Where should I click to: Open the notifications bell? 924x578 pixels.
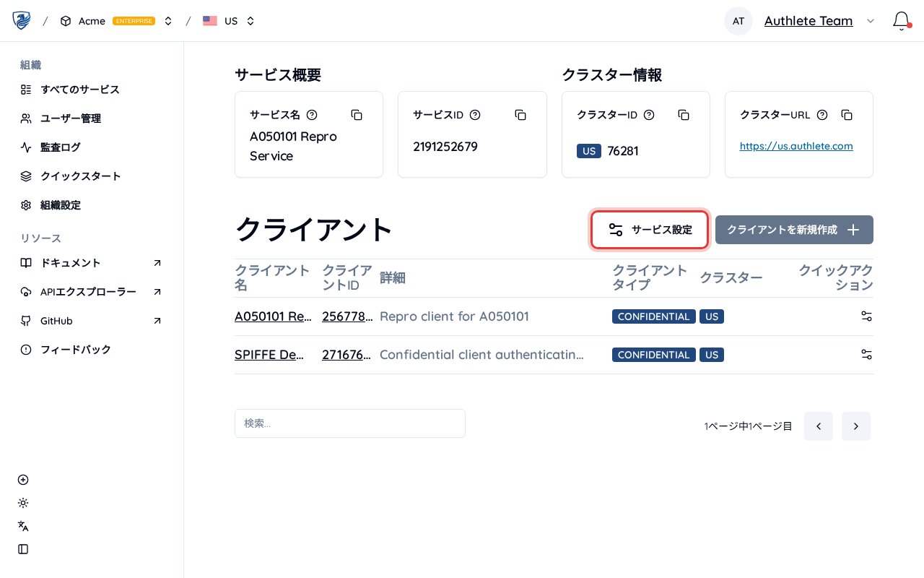pos(901,20)
